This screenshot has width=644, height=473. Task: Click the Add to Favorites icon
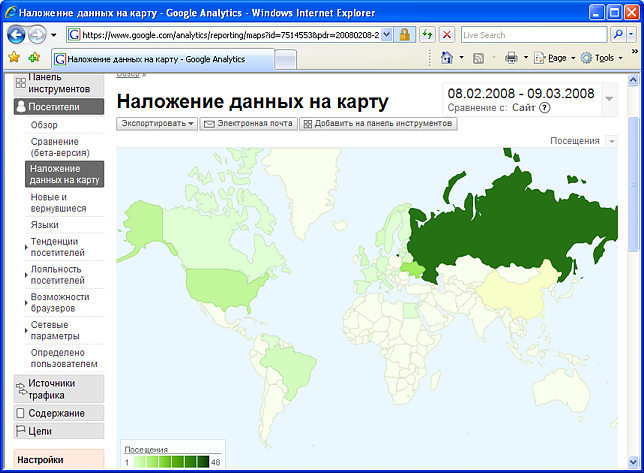tap(34, 57)
